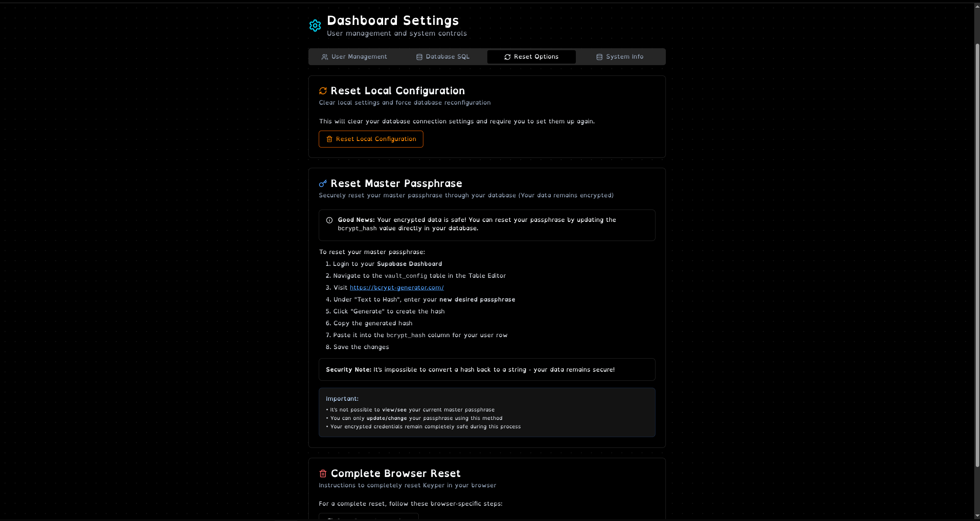Click the orange refresh icon beside Reset Local Configuration heading
The height and width of the screenshot is (521, 980).
[x=323, y=91]
